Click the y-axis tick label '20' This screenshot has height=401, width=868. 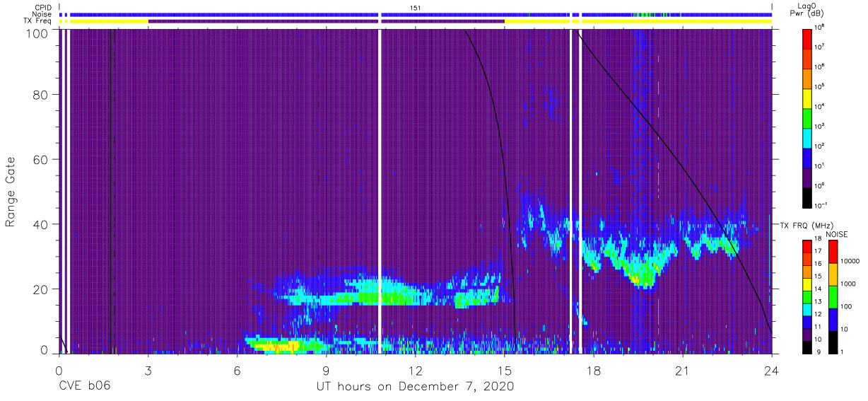pyautogui.click(x=40, y=289)
